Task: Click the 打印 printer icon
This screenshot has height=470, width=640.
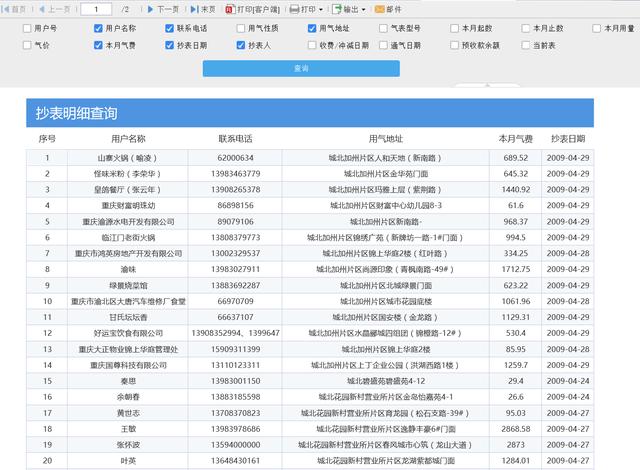Action: point(294,9)
